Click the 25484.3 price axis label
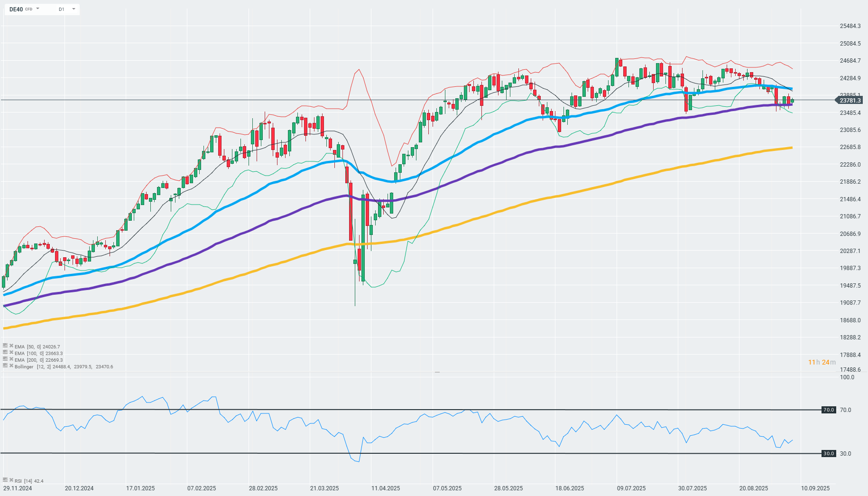 pyautogui.click(x=850, y=26)
